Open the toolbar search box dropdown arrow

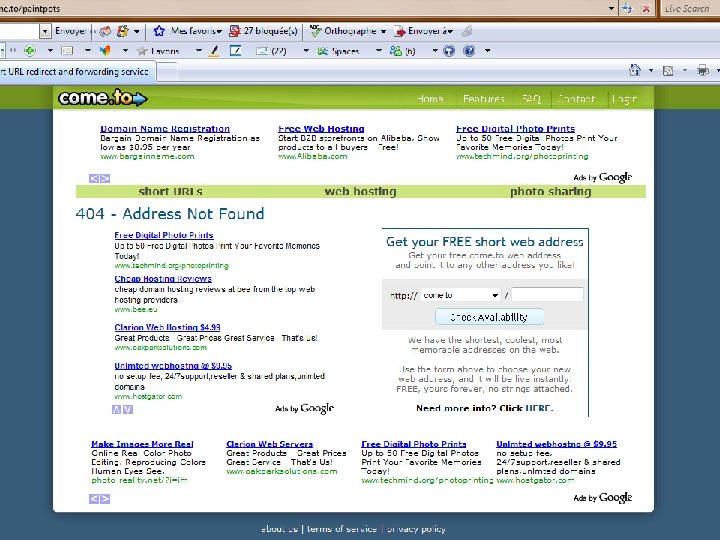(45, 31)
